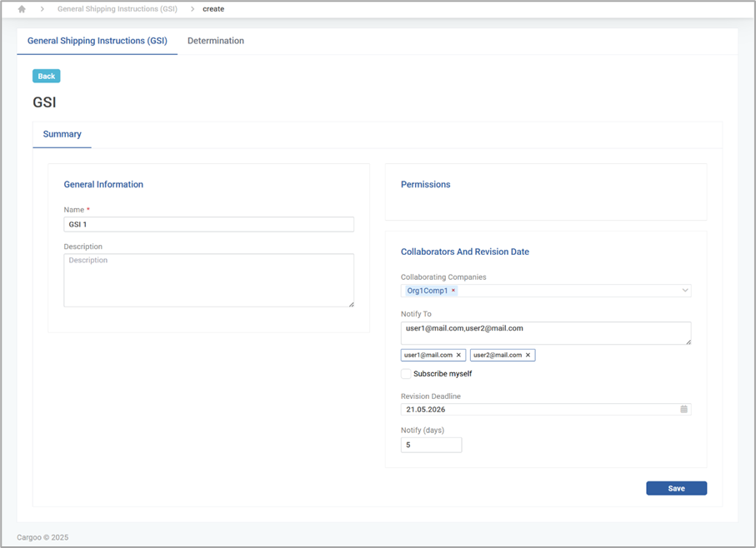Click the Notify To email textarea
Image resolution: width=756 pixels, height=548 pixels.
(546, 333)
